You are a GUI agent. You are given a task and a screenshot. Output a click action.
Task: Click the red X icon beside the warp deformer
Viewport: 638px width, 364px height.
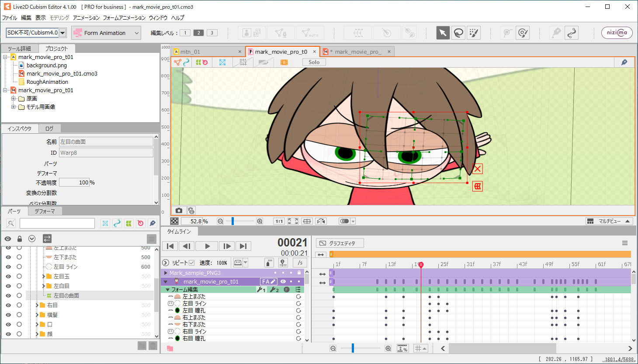pos(477,169)
